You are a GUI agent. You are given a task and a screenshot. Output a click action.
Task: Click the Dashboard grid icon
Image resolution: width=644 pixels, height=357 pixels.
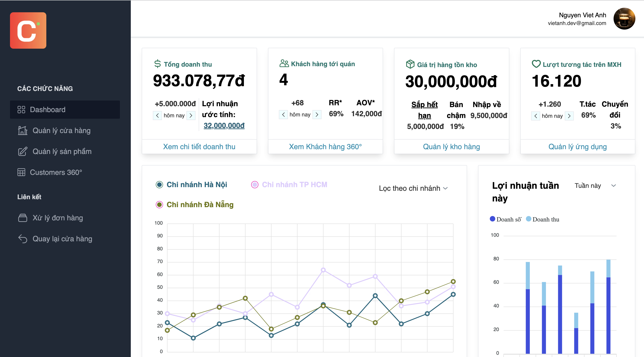click(x=21, y=110)
